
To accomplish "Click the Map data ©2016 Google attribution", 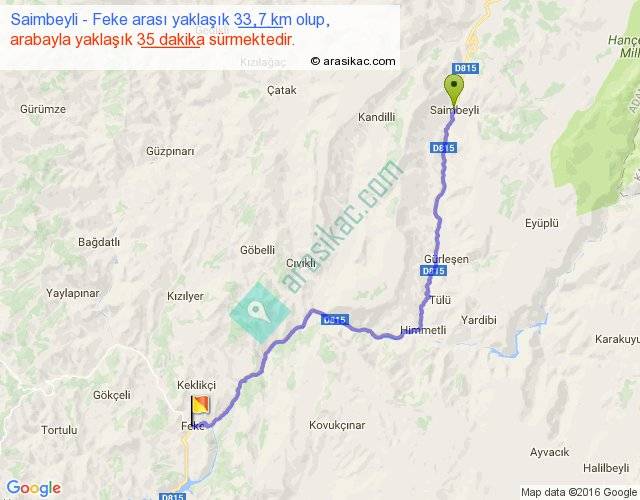I will point(578,492).
